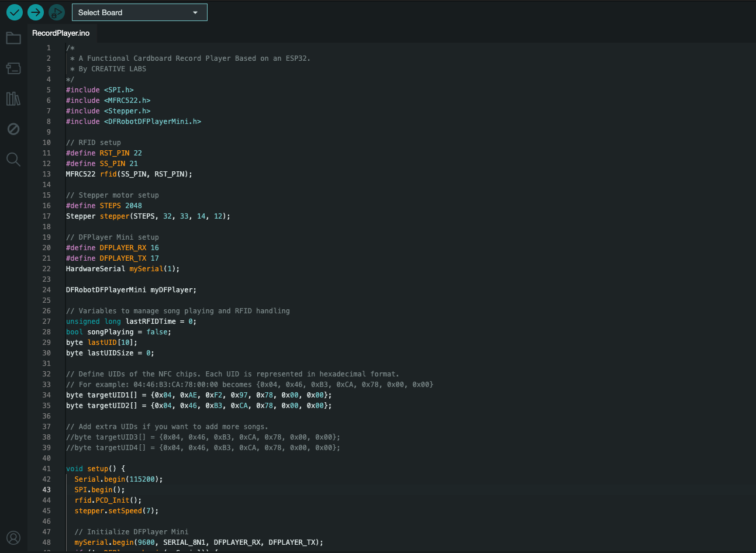Screen dimensions: 756x553
Task: Click the '// RFID setup' comment
Action: click(x=94, y=143)
